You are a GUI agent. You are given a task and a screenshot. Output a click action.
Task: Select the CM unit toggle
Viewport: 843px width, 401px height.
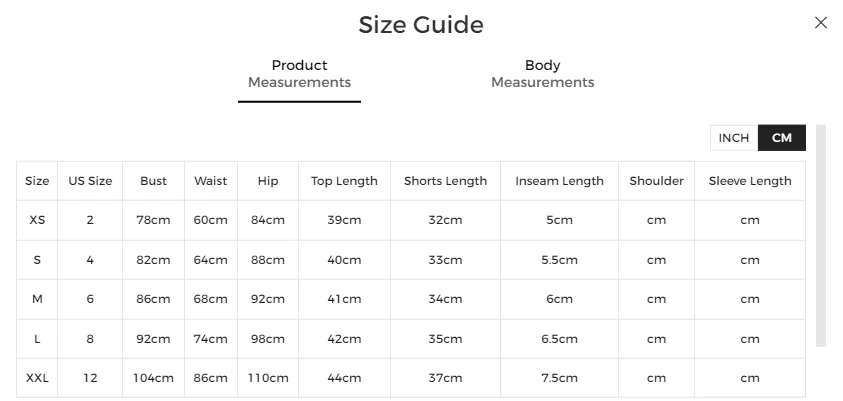[782, 138]
